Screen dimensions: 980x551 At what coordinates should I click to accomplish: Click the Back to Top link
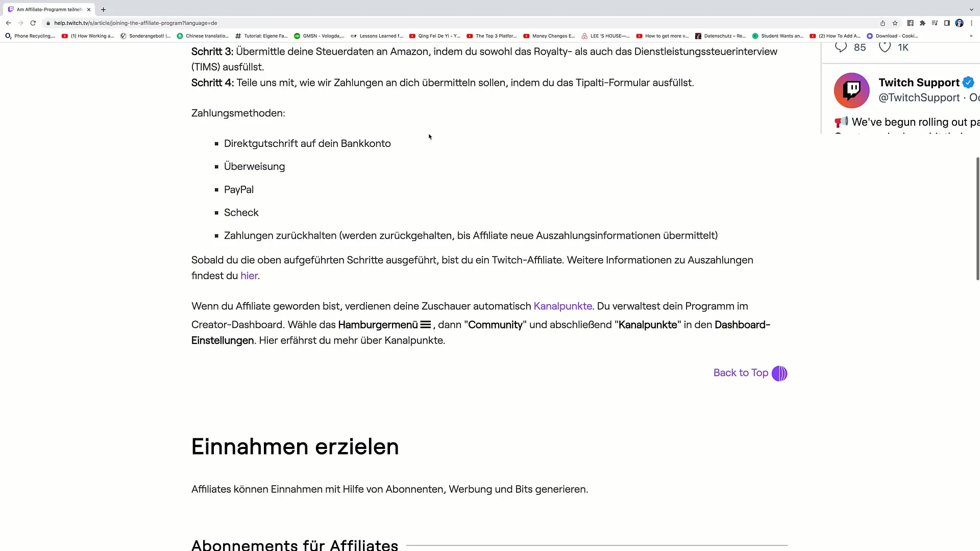(741, 373)
